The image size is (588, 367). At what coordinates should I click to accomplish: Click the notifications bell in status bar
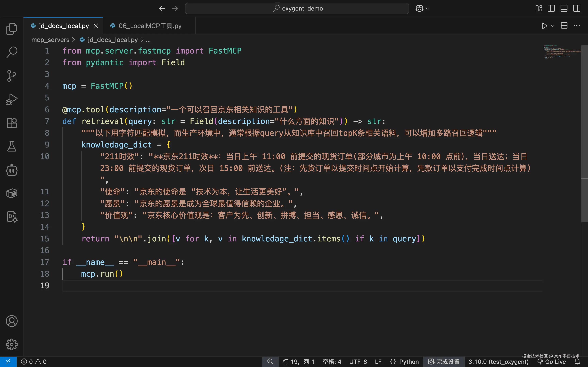577,362
